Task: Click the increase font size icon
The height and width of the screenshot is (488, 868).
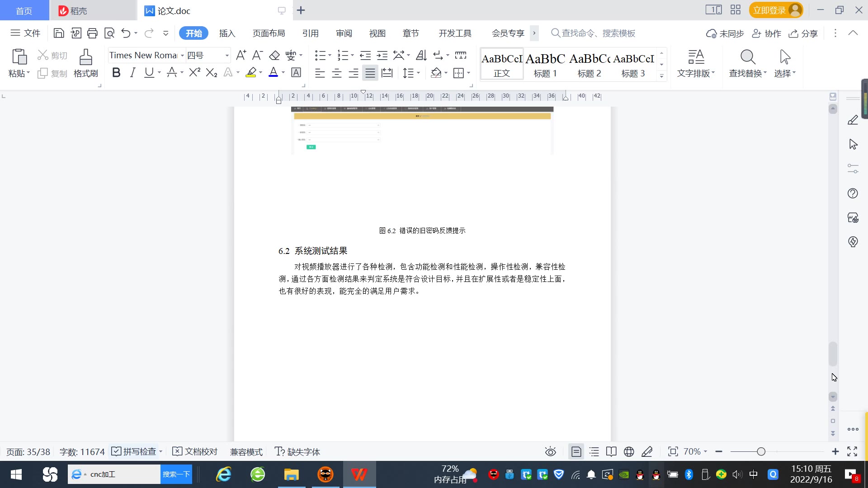Action: [x=241, y=56]
